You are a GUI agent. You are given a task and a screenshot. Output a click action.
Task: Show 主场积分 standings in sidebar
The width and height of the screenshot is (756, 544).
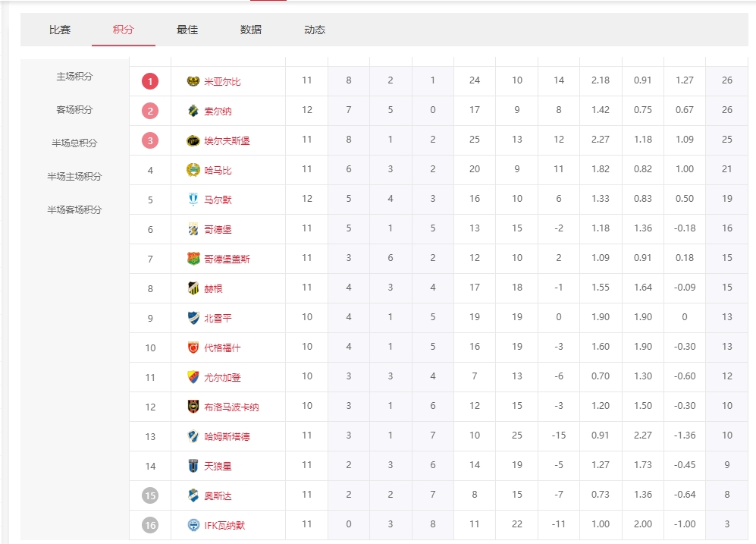click(x=74, y=77)
